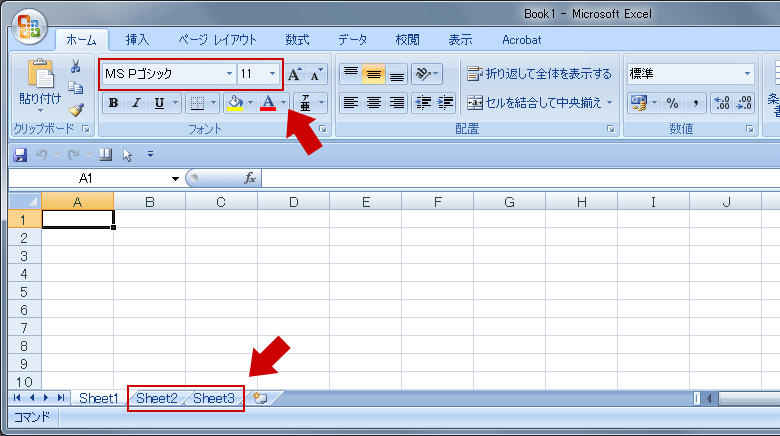Increase indent icon
This screenshot has width=780, height=436.
[445, 103]
